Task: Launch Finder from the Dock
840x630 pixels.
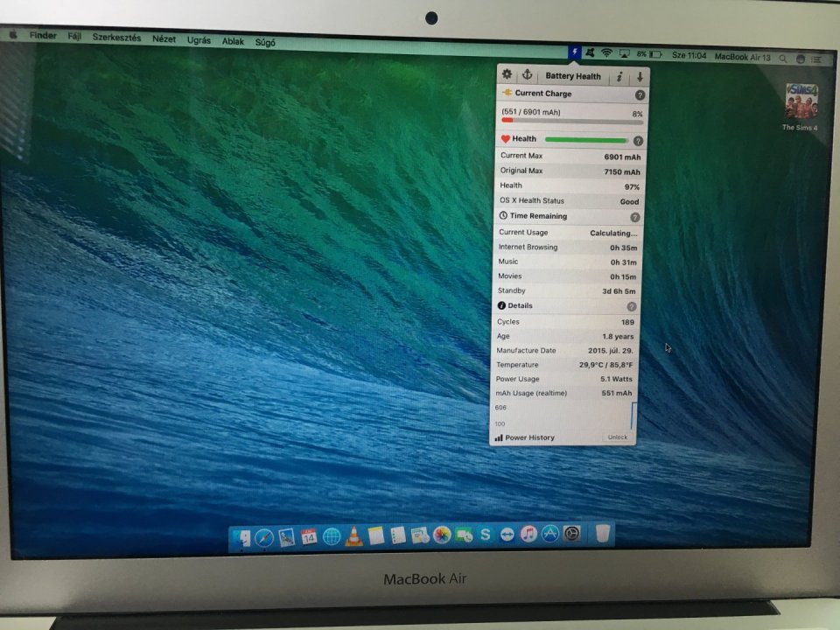Action: (x=242, y=536)
